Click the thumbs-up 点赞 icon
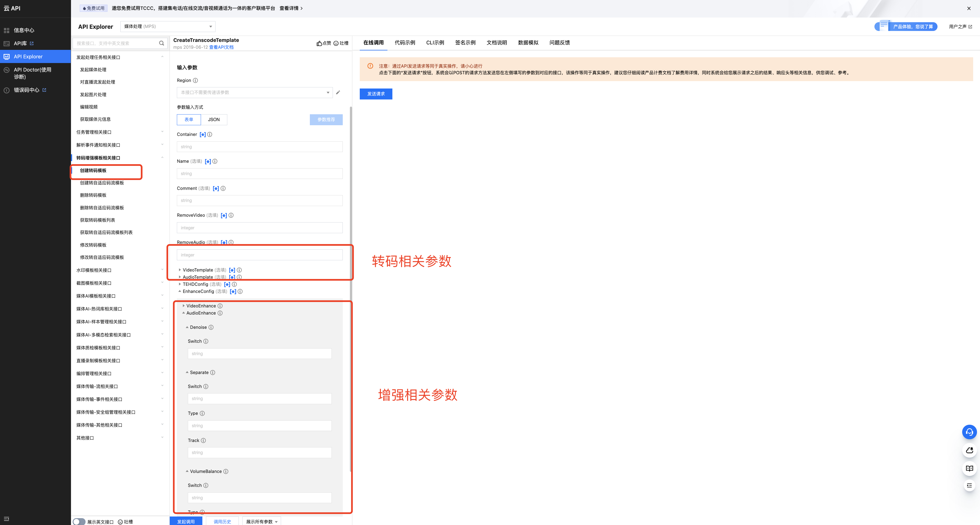Screen dimensions: 980x525 [319, 43]
